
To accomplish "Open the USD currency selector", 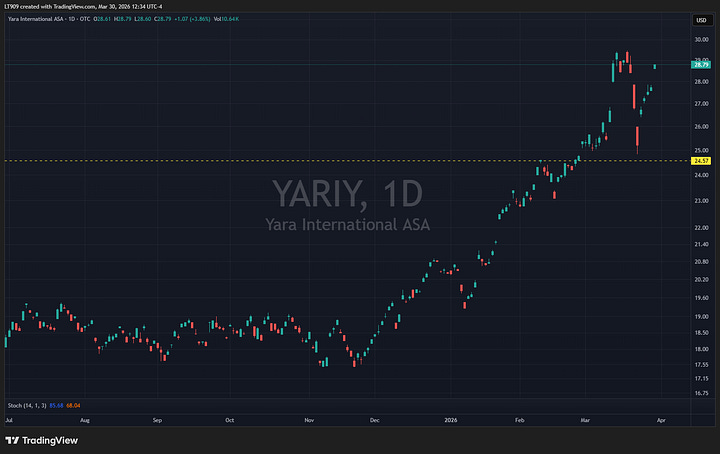I will pyautogui.click(x=701, y=20).
